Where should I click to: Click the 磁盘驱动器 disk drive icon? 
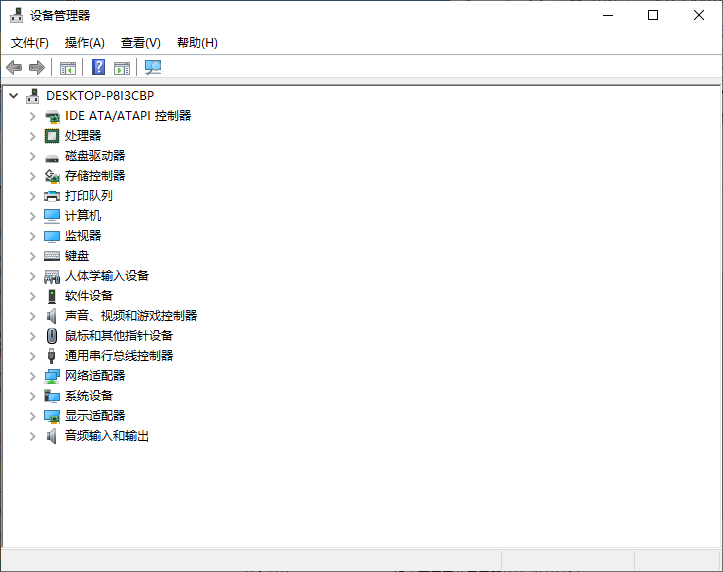pyautogui.click(x=52, y=158)
